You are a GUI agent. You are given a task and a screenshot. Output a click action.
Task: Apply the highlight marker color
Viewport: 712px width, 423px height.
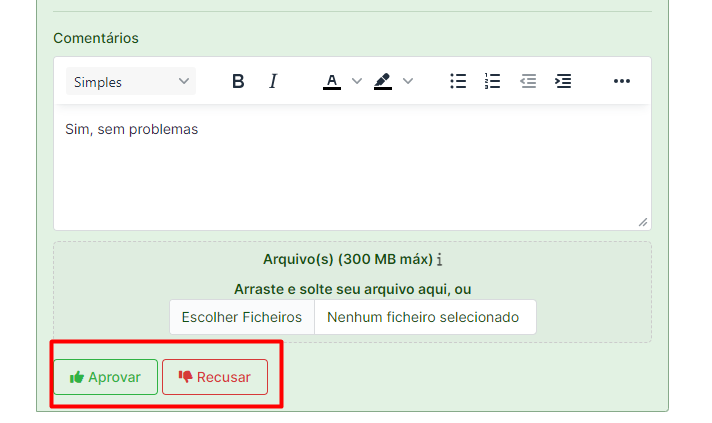tap(383, 82)
